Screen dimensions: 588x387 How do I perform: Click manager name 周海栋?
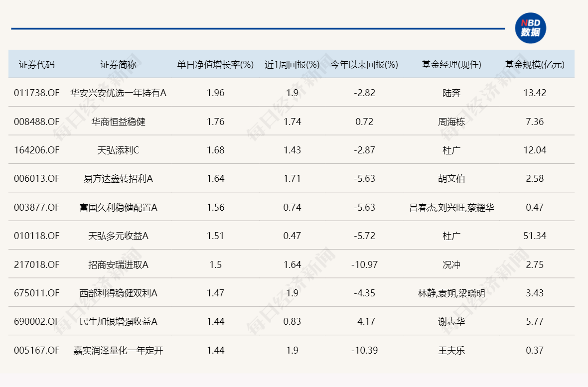451,122
